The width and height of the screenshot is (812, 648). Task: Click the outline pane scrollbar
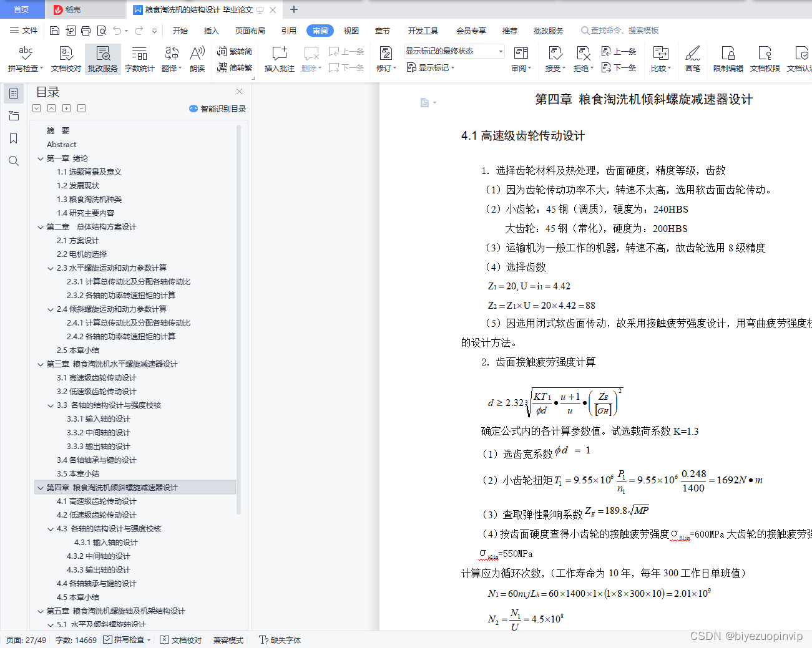click(x=239, y=319)
